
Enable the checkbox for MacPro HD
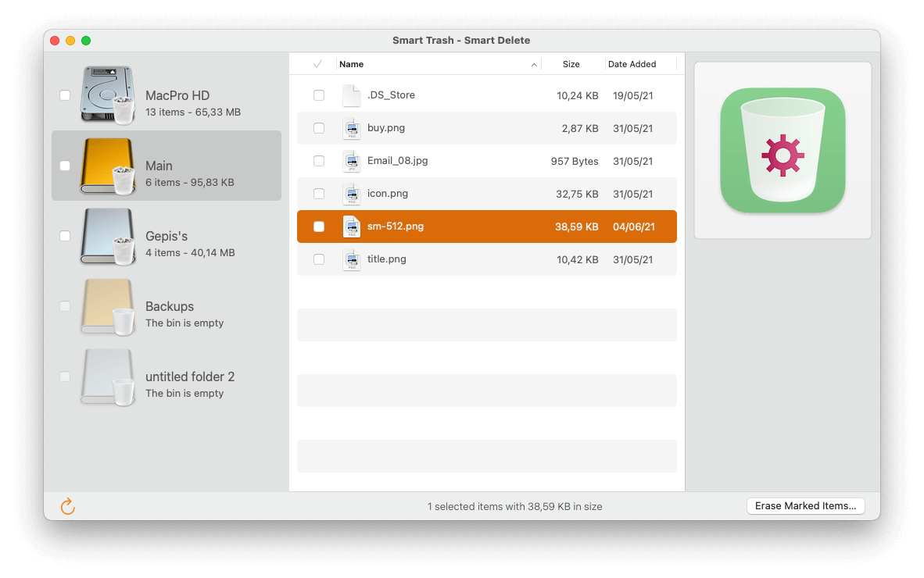(x=65, y=95)
